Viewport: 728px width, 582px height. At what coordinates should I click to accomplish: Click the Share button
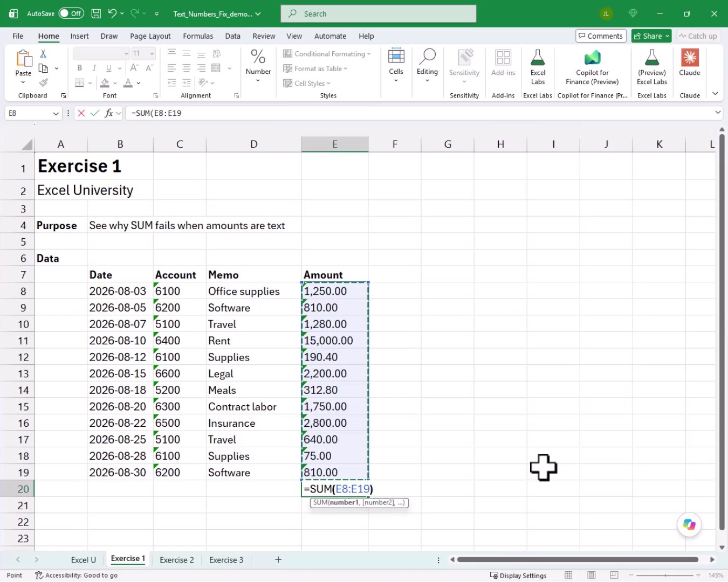click(x=651, y=36)
